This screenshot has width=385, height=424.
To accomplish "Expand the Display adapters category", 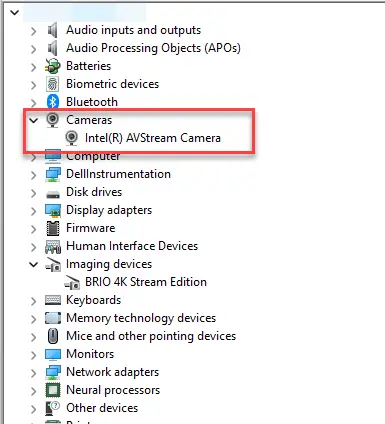I will point(33,211).
